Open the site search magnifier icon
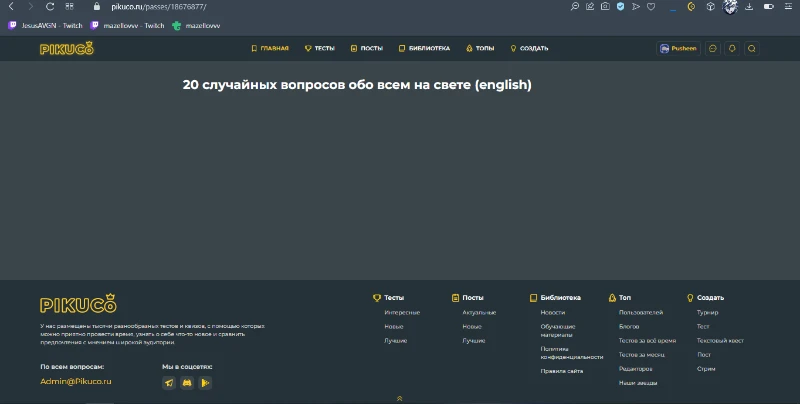The width and height of the screenshot is (800, 404). click(x=752, y=48)
